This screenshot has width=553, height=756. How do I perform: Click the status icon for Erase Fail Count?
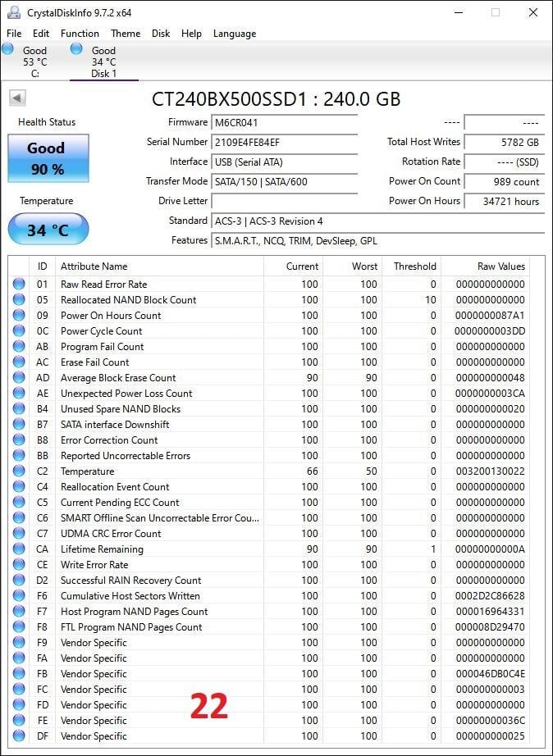pos(19,362)
